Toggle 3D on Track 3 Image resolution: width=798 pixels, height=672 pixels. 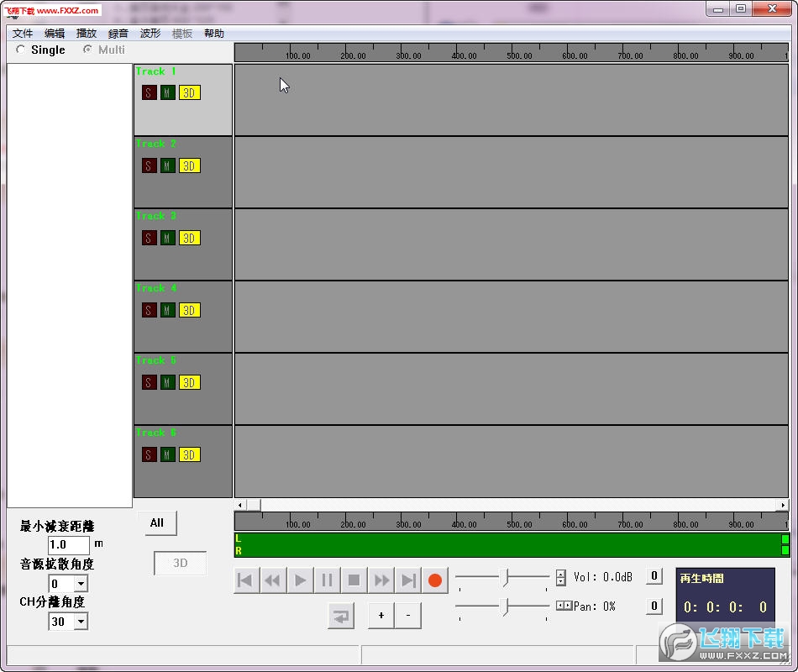click(x=189, y=238)
